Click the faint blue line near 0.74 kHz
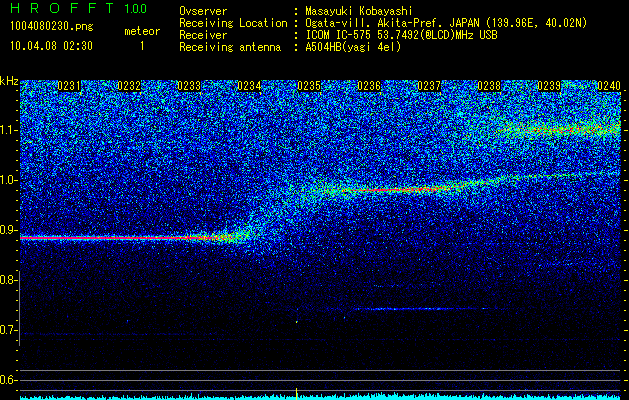Image resolution: width=629 pixels, height=400 pixels. pyautogui.click(x=421, y=309)
